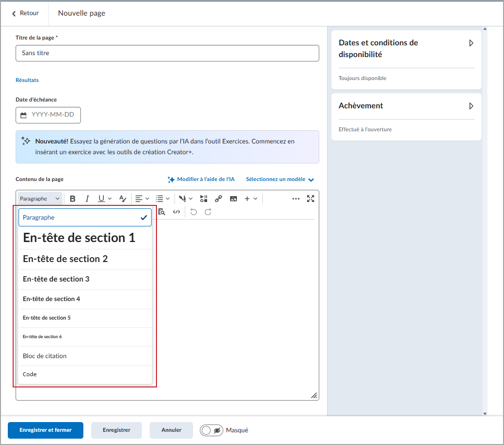Expand Creator+ tools dropdown arrow
This screenshot has width=504, height=445.
[191, 199]
